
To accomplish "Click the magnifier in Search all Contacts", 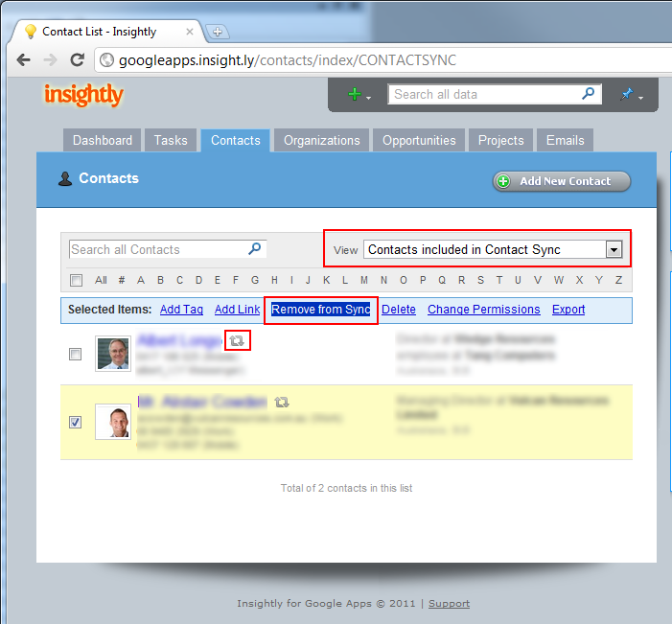I will point(255,248).
